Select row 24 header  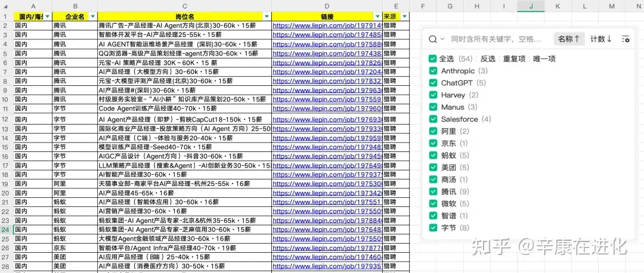click(x=7, y=229)
